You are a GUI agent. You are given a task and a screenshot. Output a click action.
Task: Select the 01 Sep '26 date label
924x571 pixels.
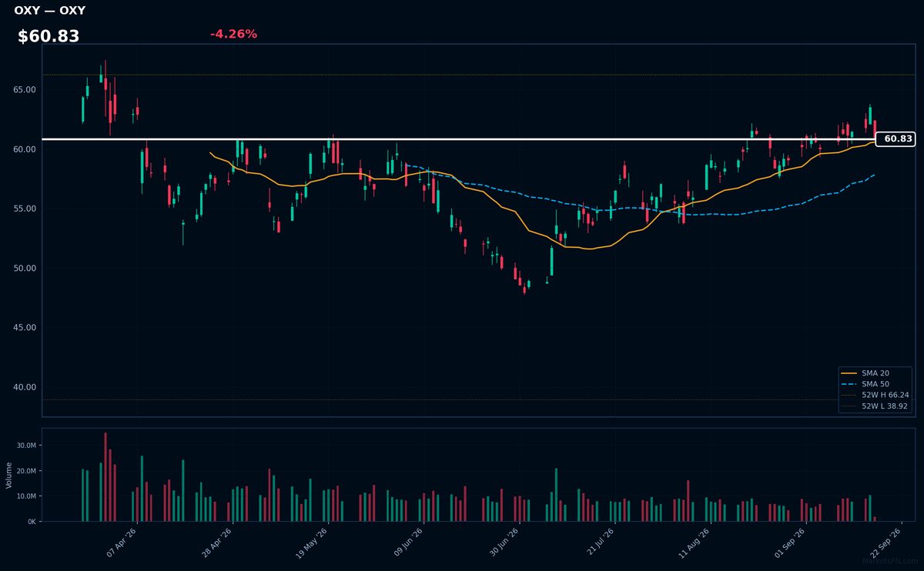coord(789,543)
